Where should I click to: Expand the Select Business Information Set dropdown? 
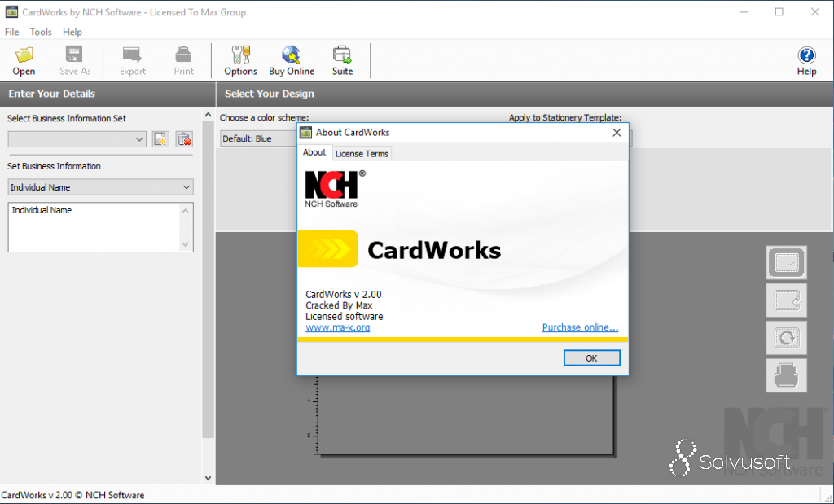click(77, 139)
